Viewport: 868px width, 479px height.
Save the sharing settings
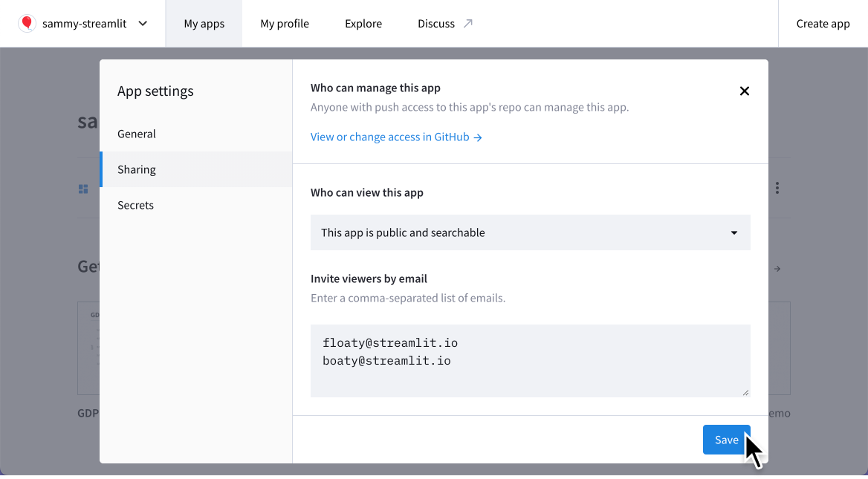[x=726, y=439]
